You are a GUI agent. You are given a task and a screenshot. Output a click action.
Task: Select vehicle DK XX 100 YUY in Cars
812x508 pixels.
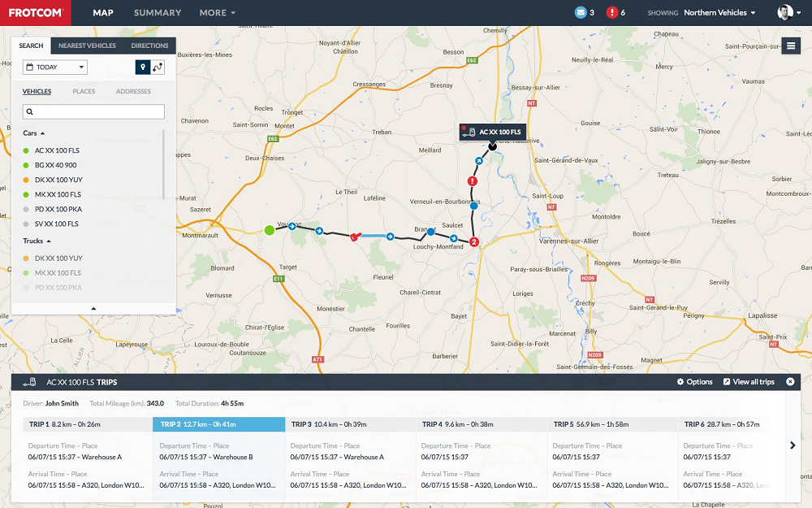coord(58,180)
